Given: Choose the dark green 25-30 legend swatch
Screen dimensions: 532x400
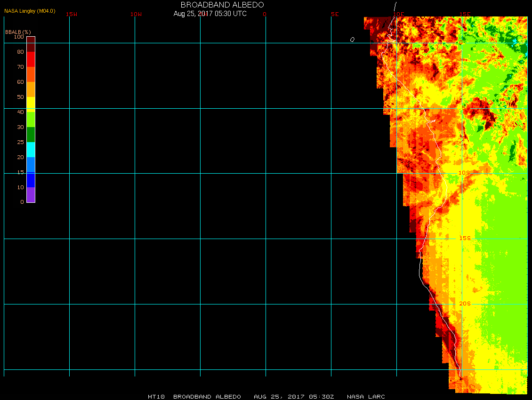Looking at the screenshot, I should click(x=31, y=135).
